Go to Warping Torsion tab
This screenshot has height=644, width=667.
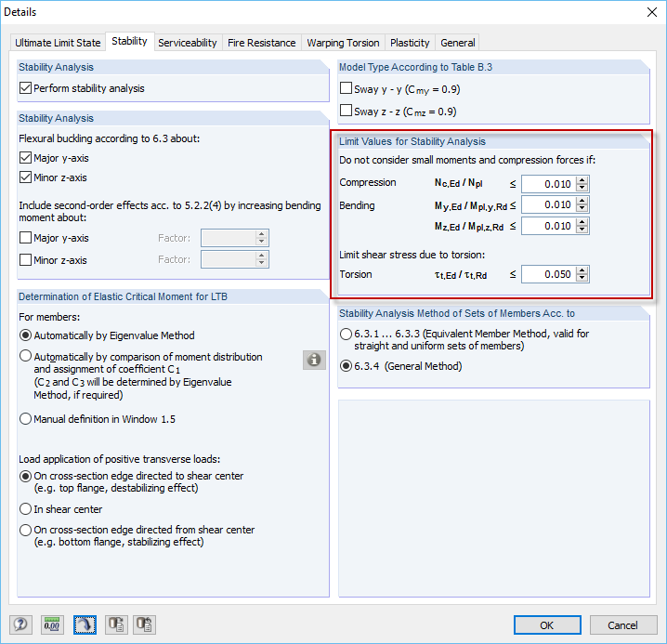pyautogui.click(x=344, y=43)
